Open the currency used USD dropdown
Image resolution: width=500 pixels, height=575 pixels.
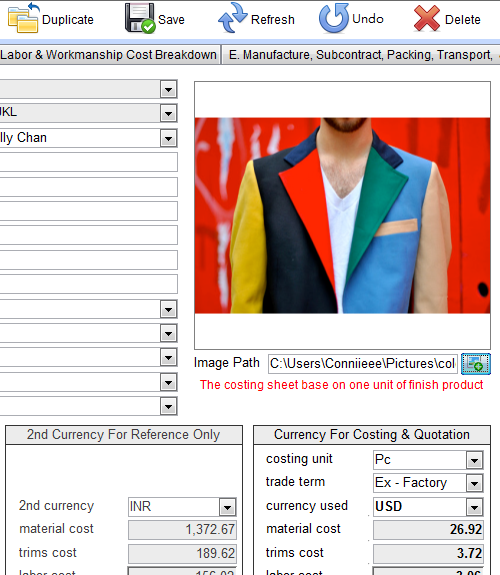pyautogui.click(x=474, y=507)
